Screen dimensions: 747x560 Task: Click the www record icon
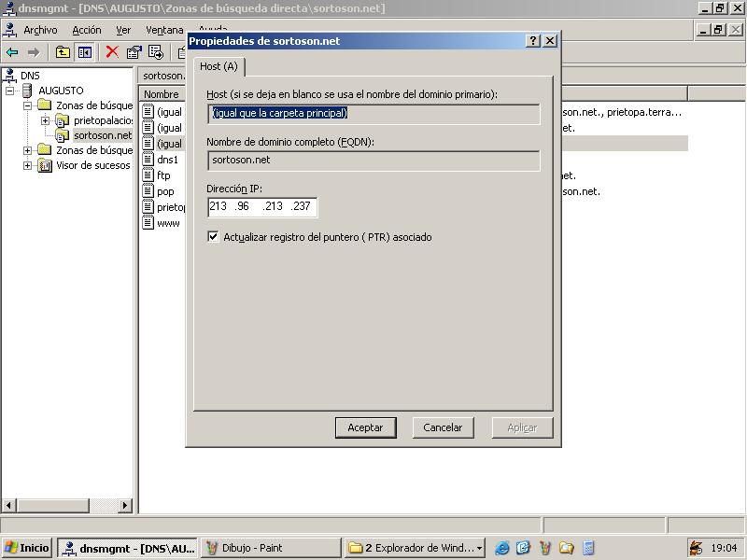click(x=148, y=222)
